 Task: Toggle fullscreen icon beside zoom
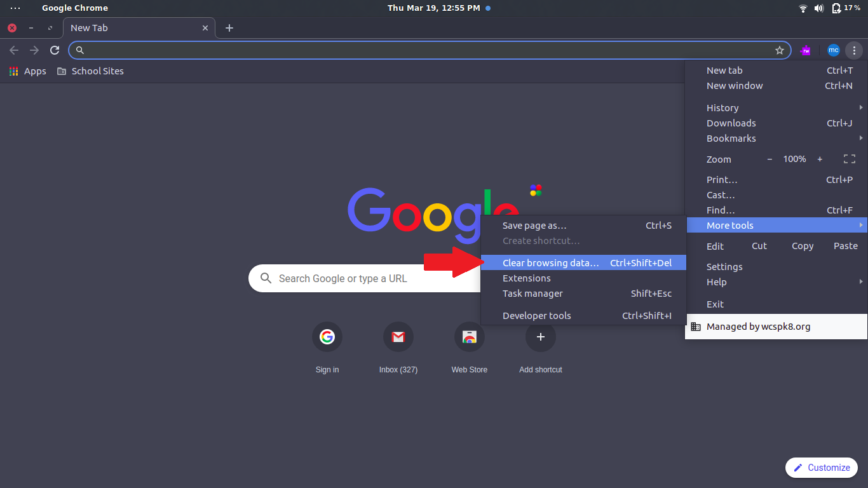click(x=850, y=159)
